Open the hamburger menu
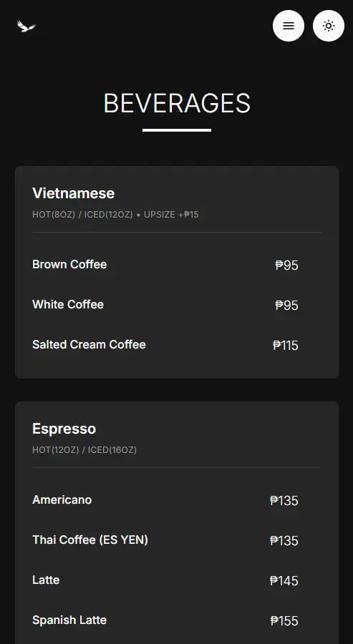Viewport: 353px width, 644px height. click(289, 26)
